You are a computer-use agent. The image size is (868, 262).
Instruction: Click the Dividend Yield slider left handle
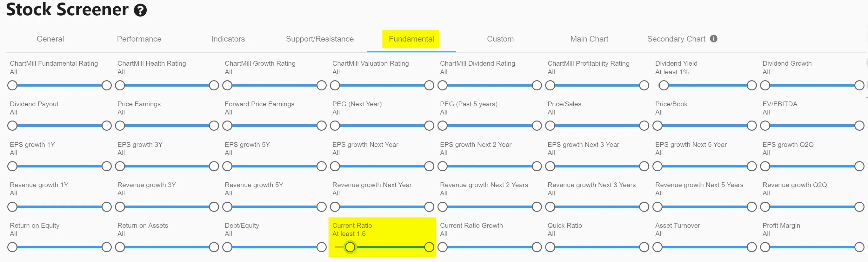click(664, 86)
